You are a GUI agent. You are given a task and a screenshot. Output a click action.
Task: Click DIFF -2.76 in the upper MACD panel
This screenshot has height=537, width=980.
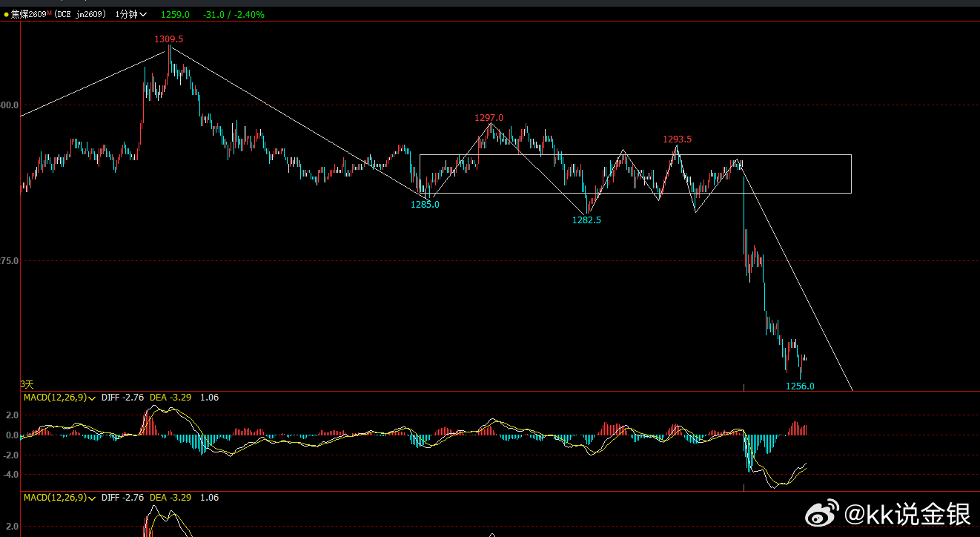coord(122,398)
